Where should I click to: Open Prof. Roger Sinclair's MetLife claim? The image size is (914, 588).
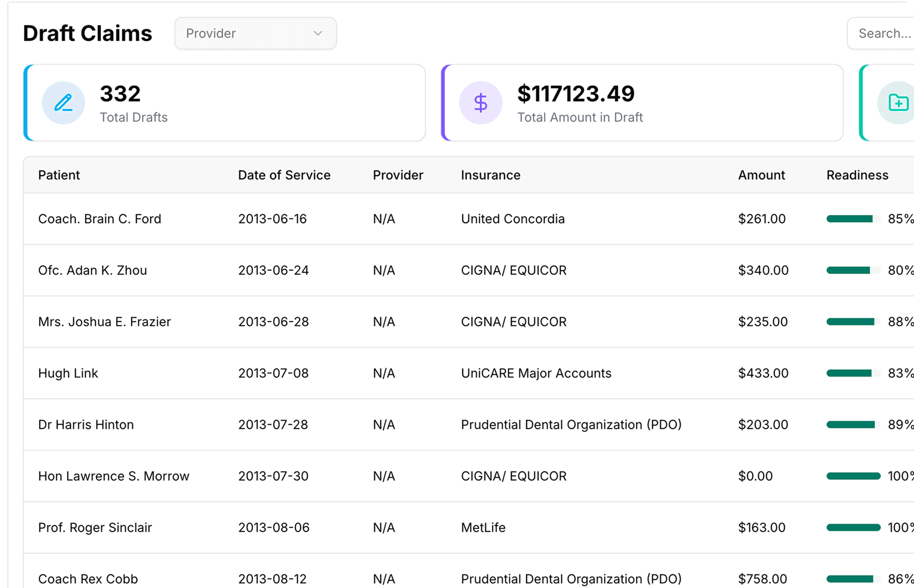point(95,528)
